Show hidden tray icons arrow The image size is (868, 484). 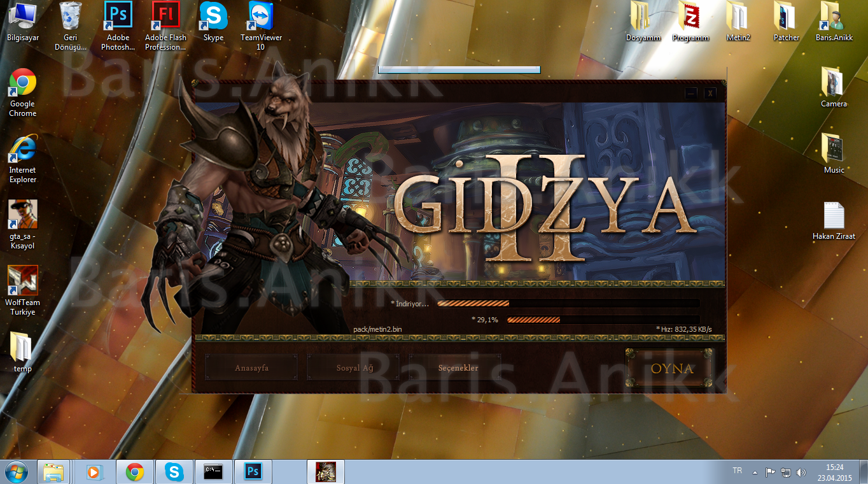755,473
